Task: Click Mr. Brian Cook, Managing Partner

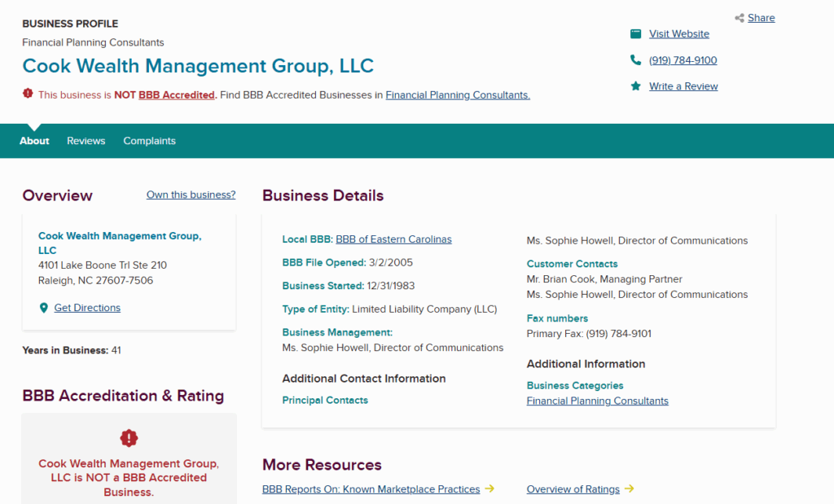Action: coord(604,279)
